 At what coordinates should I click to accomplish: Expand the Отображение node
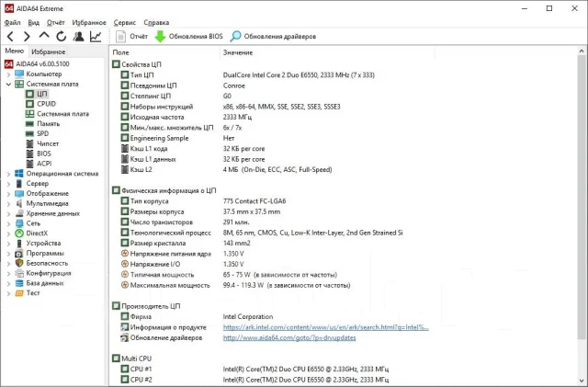(8, 194)
